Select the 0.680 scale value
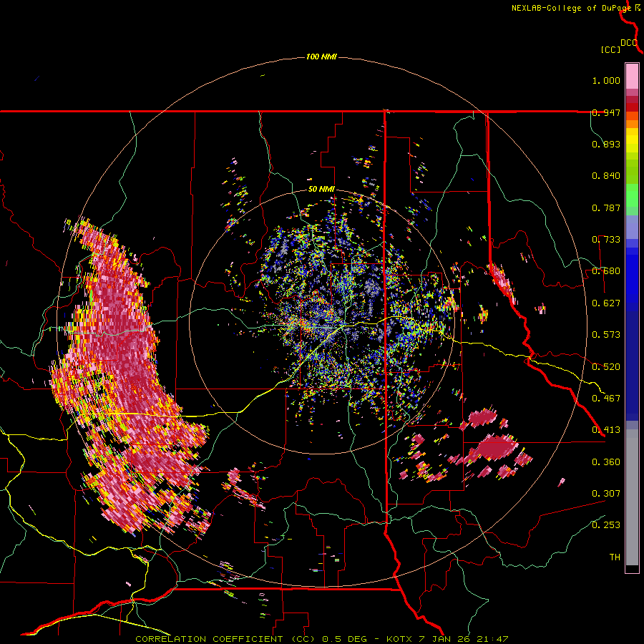 pos(606,271)
